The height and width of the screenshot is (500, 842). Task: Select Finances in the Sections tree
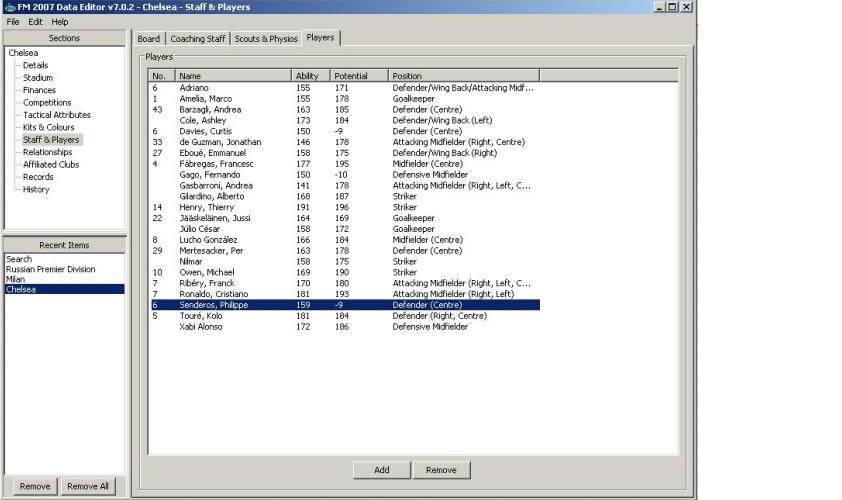pos(39,90)
